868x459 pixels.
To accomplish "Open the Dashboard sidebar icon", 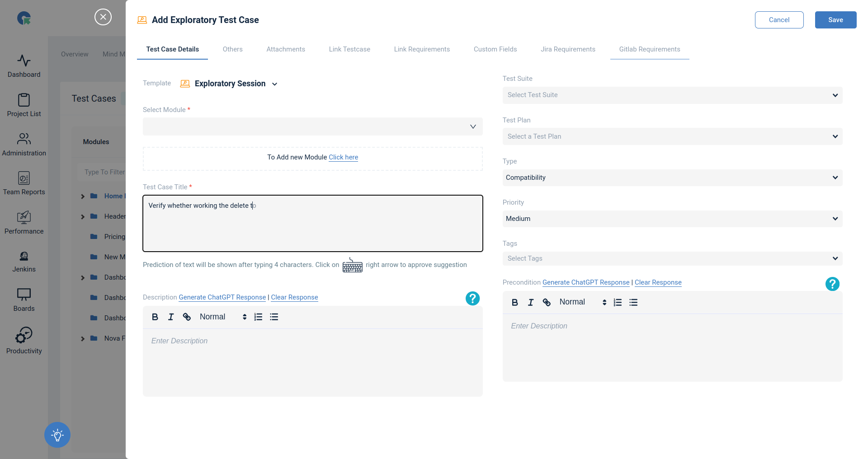I will tap(24, 66).
